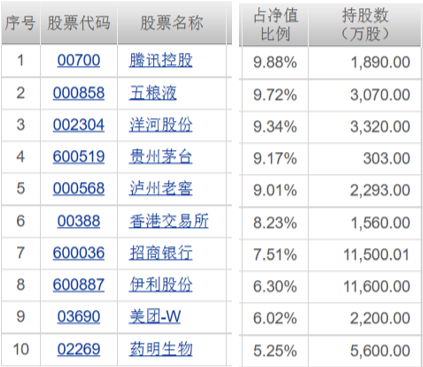Click the 招商银行 stock name link
Screen dimensions: 423x367
pyautogui.click(x=161, y=253)
